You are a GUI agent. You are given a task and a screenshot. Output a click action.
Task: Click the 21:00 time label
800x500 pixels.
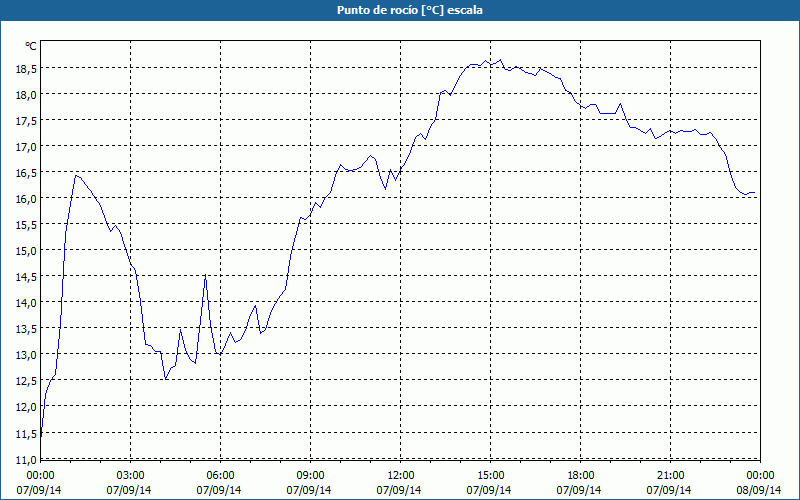[670, 476]
